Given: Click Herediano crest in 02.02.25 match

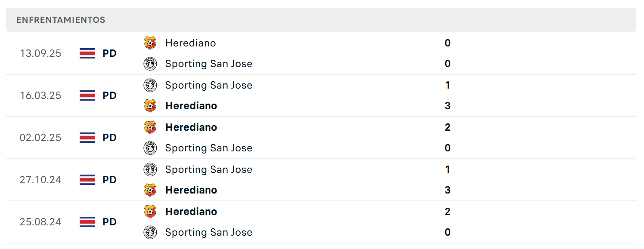Looking at the screenshot, I should point(150,127).
